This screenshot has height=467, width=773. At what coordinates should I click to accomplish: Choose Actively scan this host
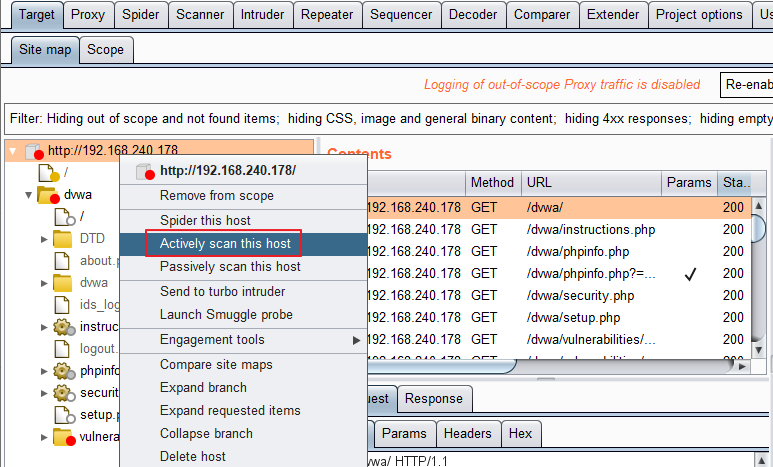tap(244, 244)
